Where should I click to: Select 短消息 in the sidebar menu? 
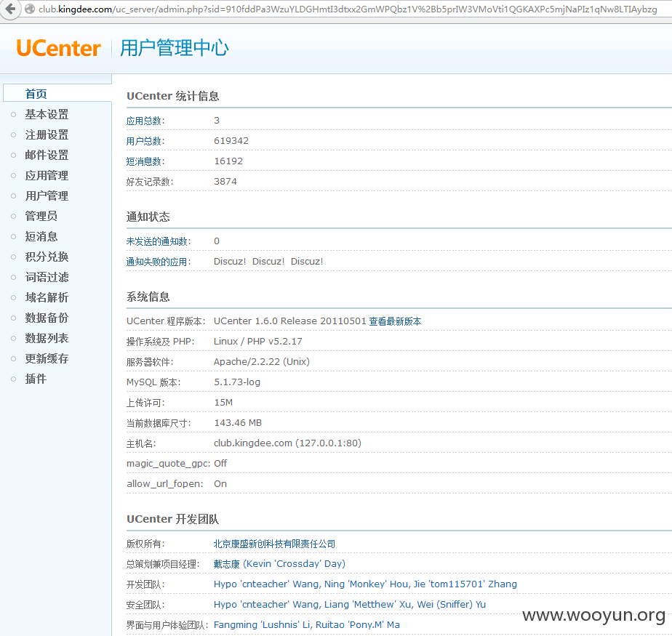(41, 236)
